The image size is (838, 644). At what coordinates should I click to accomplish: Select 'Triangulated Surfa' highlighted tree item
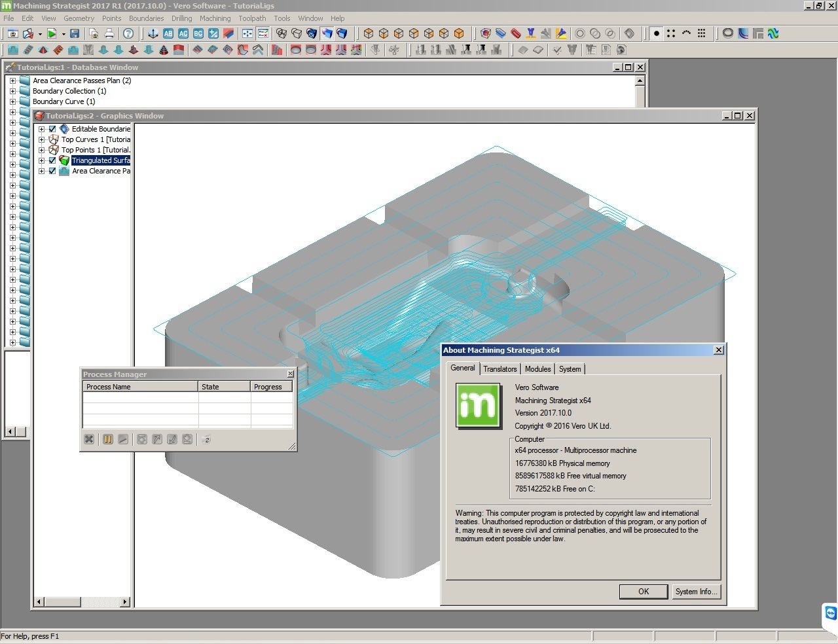coord(101,160)
